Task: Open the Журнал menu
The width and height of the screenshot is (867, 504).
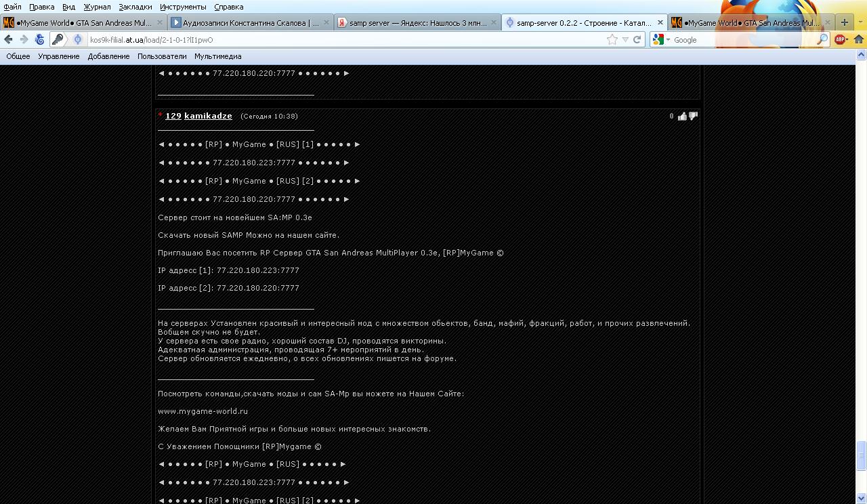Action: point(97,7)
